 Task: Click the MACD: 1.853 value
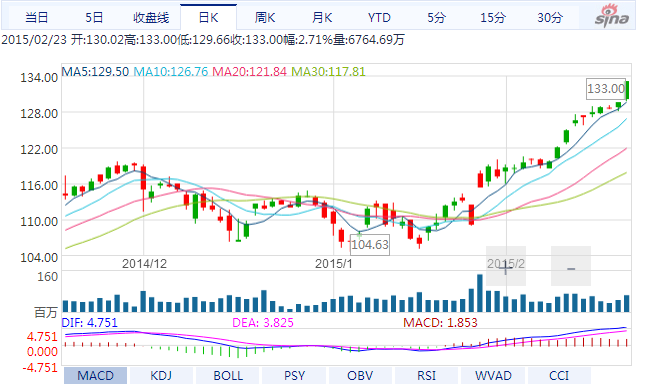pyautogui.click(x=440, y=323)
